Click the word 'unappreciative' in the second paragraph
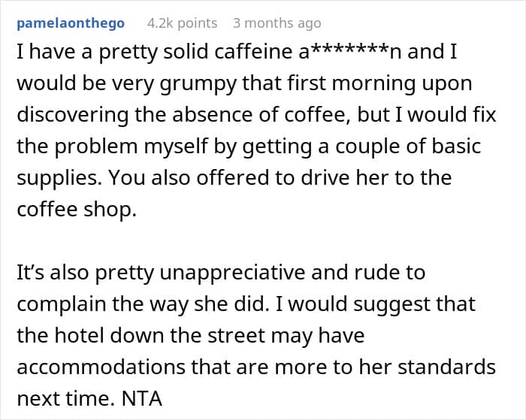 coord(232,273)
